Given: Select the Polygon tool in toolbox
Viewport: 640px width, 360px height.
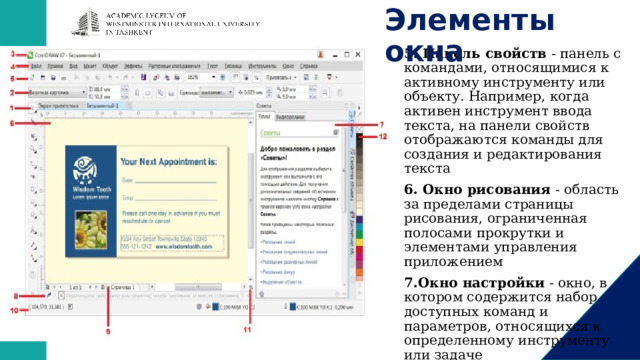Looking at the screenshot, I should [33, 216].
